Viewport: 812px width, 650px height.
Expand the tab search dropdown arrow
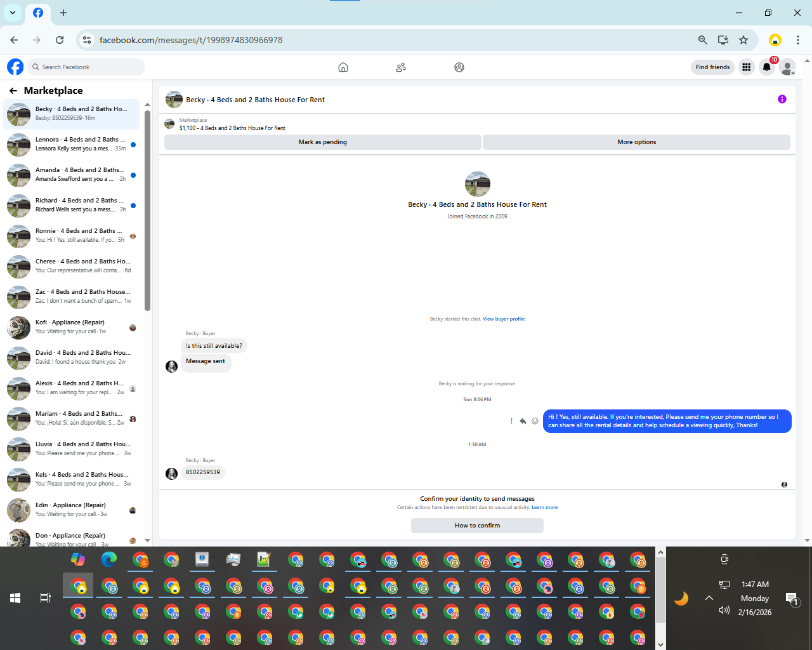(13, 13)
